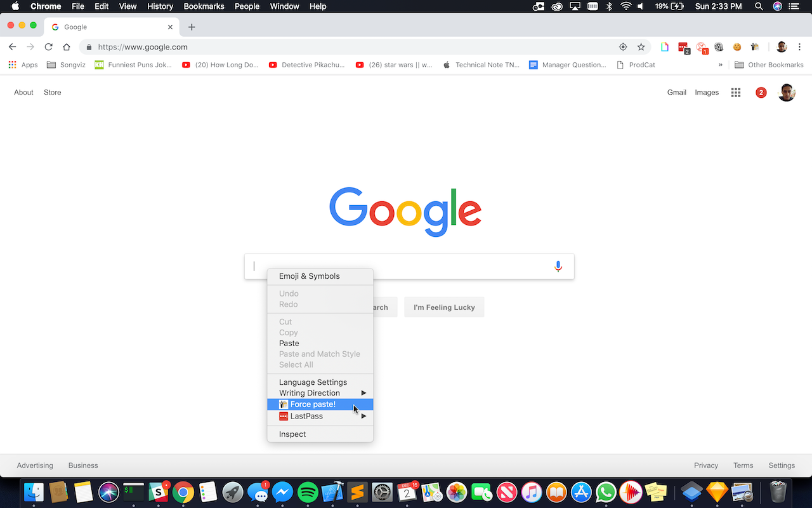This screenshot has width=812, height=508.
Task: Open the Songviz bookmarks folder
Action: click(x=66, y=65)
